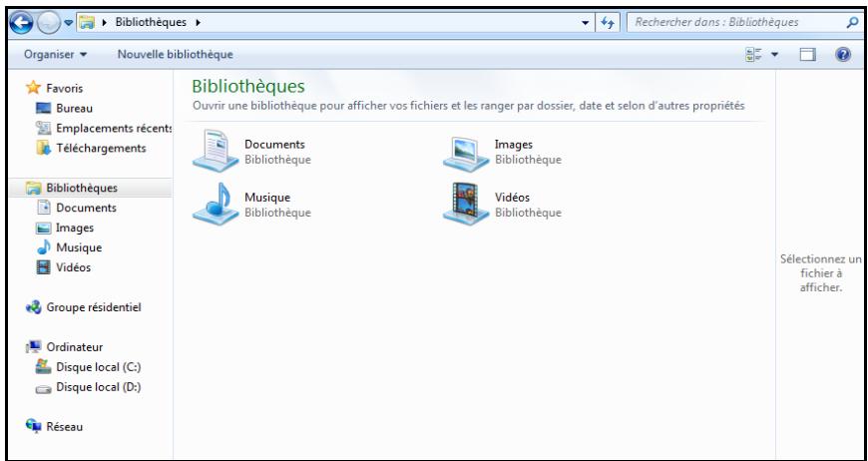Click the Favoris star icon
This screenshot has width=868, height=461.
coord(34,88)
